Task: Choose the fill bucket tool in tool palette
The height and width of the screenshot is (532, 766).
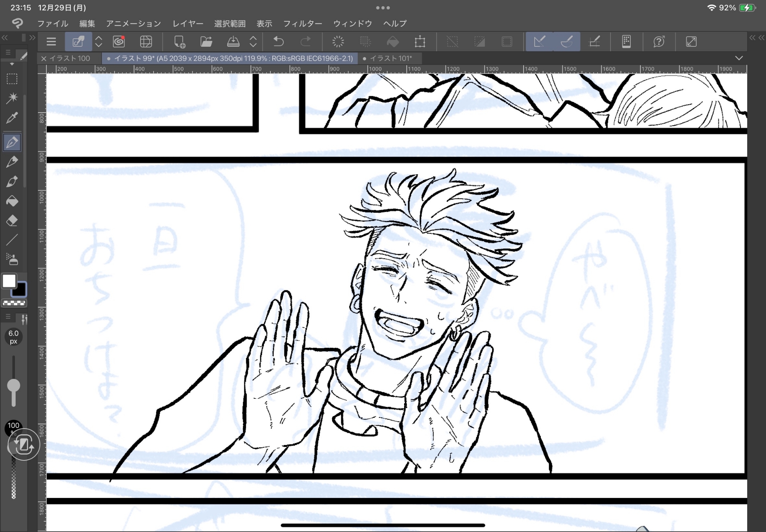Action: [x=12, y=201]
